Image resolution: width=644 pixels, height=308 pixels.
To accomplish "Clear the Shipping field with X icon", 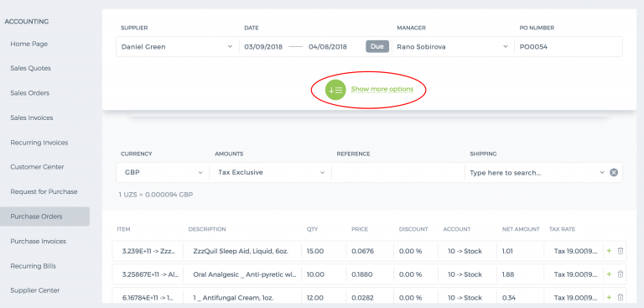I will point(614,173).
